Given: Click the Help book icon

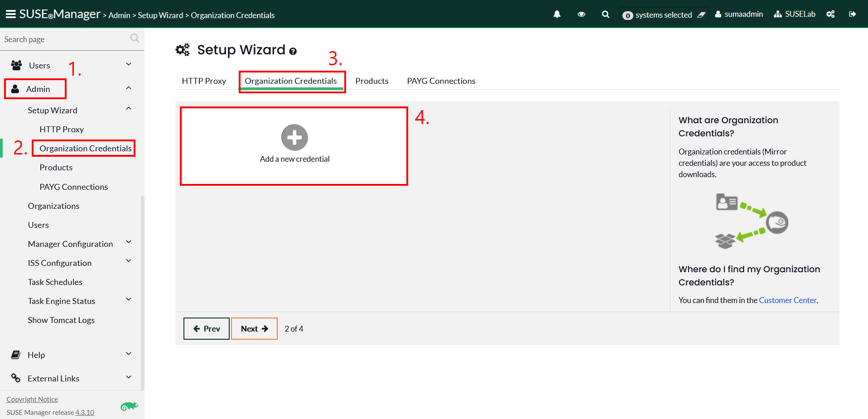Looking at the screenshot, I should [x=16, y=355].
